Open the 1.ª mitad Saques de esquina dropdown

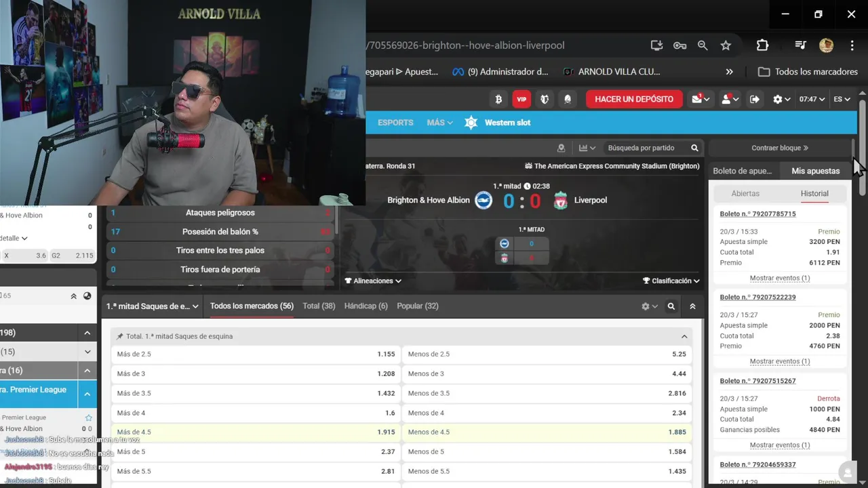click(x=152, y=306)
